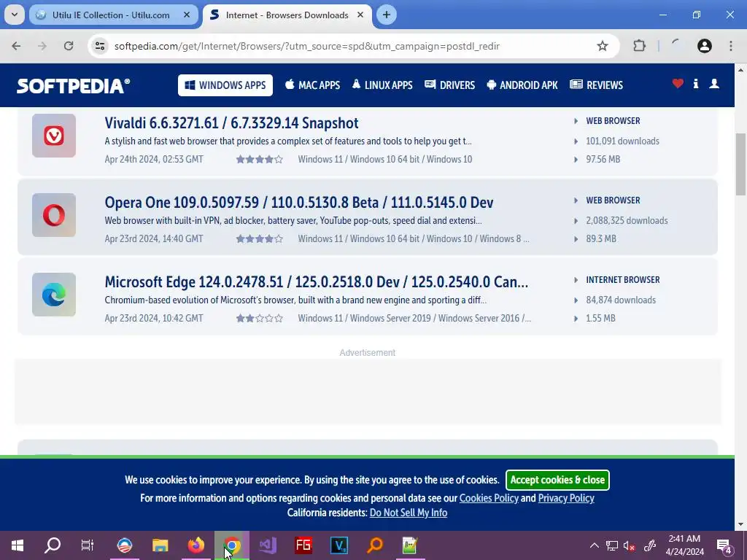Open the FG app on taskbar
The width and height of the screenshot is (747, 560).
[303, 545]
